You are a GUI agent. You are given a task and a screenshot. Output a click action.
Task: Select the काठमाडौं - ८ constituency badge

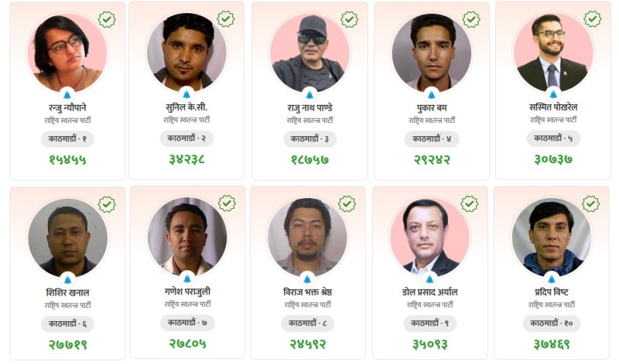tap(307, 323)
